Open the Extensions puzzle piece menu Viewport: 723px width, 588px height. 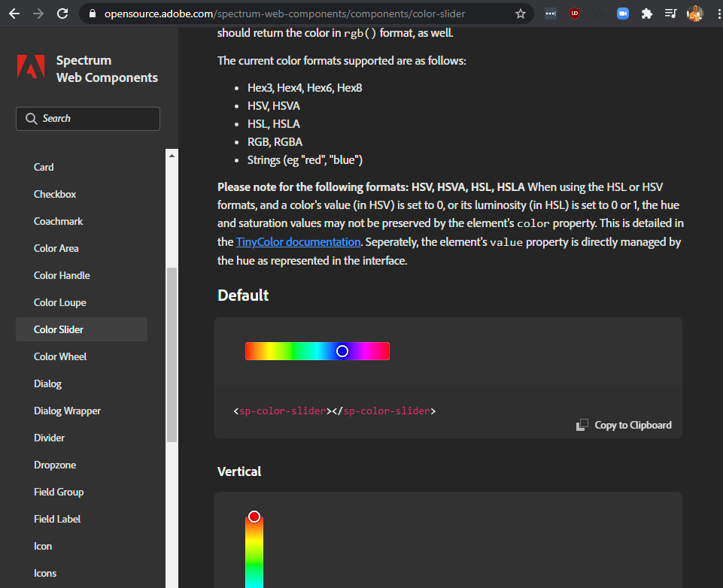click(646, 14)
